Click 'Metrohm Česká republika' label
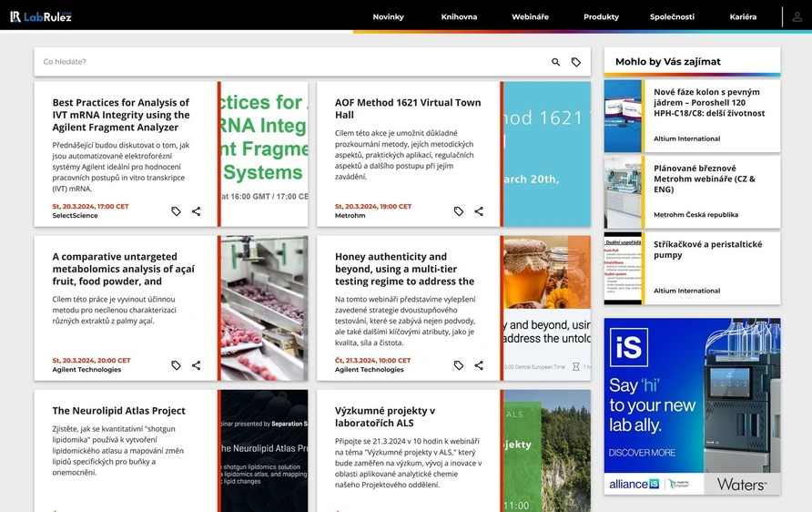Viewport: 812px width, 512px height. click(x=696, y=214)
